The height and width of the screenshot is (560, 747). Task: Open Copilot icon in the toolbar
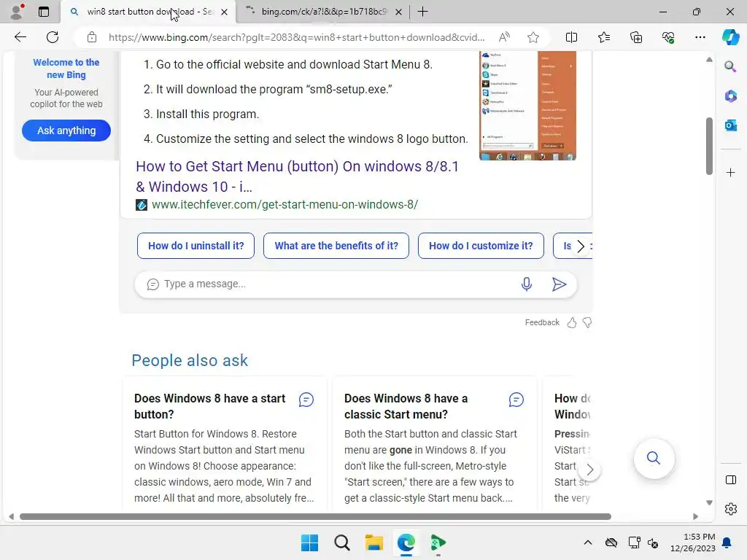[x=730, y=37]
